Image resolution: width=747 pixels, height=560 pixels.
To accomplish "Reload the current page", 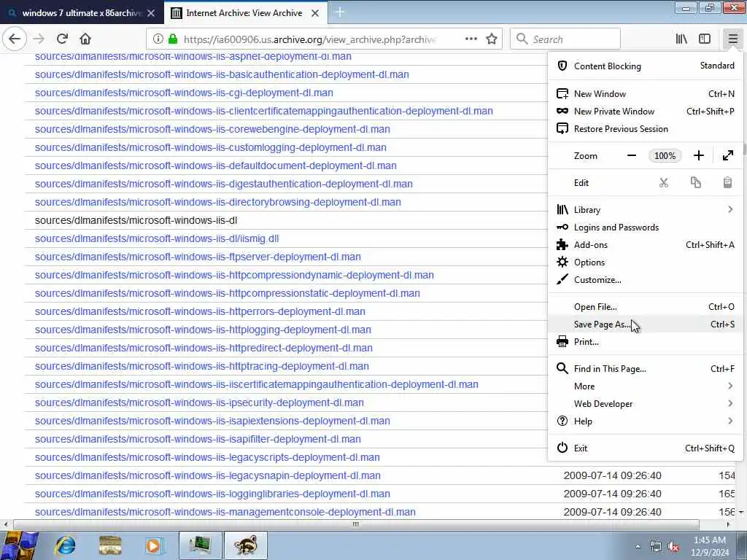I will (x=62, y=39).
